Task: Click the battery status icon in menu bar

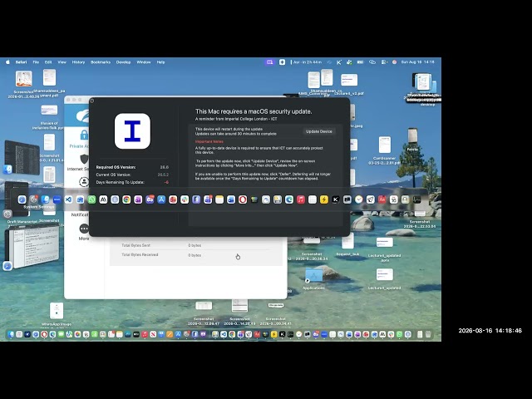Action: pyautogui.click(x=360, y=62)
